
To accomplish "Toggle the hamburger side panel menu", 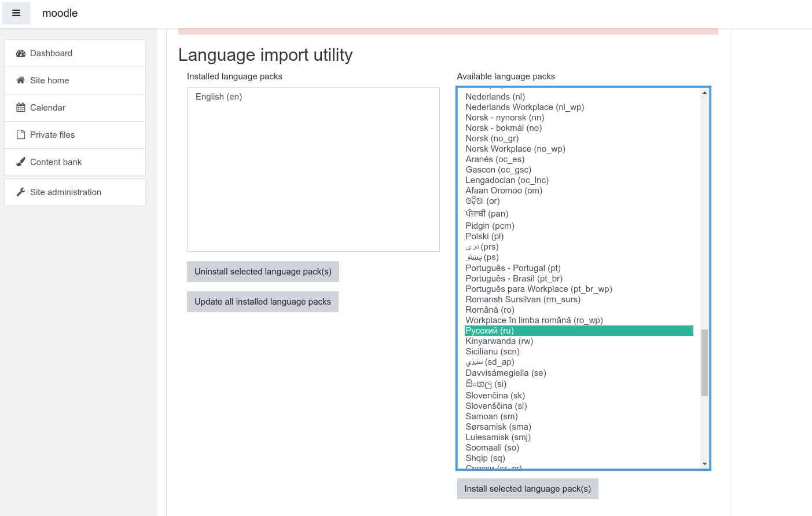I will [16, 13].
